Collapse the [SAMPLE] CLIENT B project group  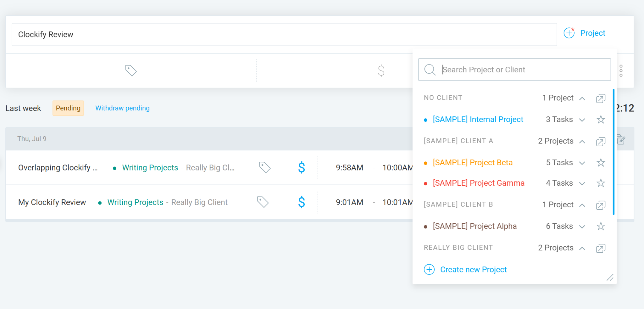(x=582, y=205)
